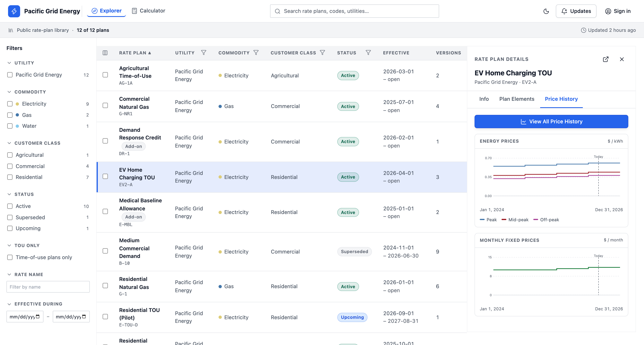Select the EV Home Charging TOU row checkbox
Viewport: 644px width, 345px height.
point(105,177)
